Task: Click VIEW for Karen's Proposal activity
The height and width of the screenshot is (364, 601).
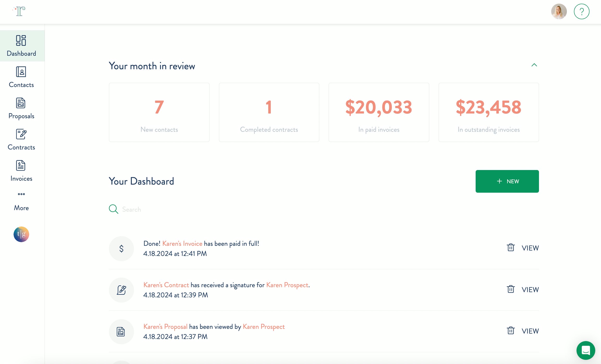Action: [x=530, y=331]
